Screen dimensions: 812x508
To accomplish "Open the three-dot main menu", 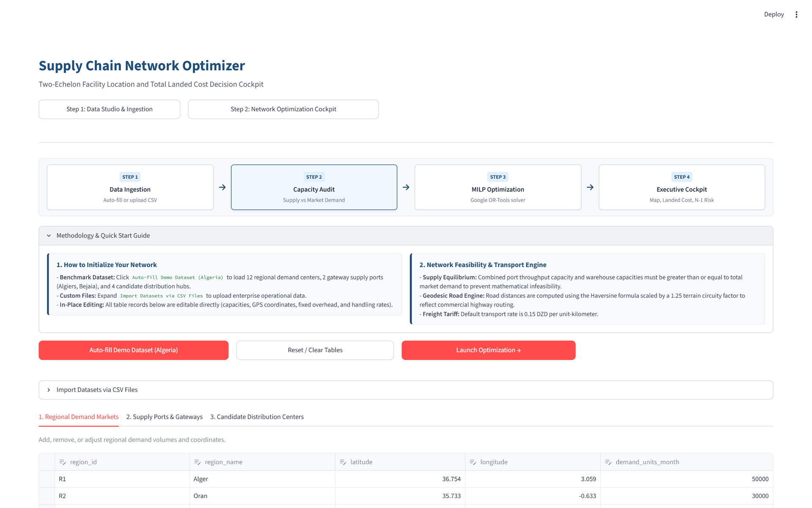I will (x=796, y=14).
